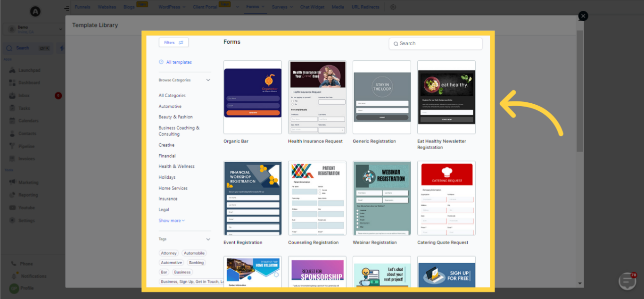644x299 pixels.
Task: Select All templates option
Action: (x=175, y=62)
